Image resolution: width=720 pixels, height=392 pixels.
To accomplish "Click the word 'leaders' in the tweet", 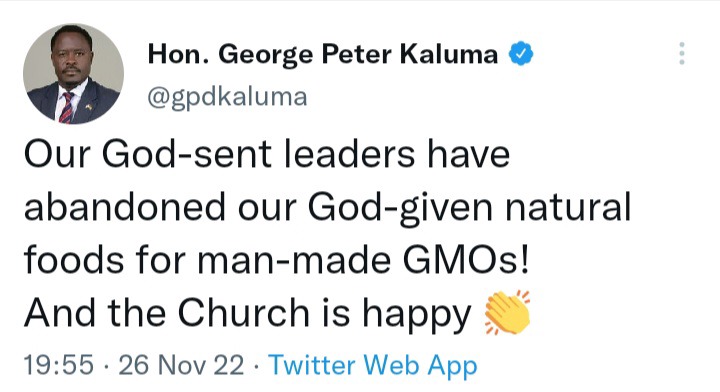I will pos(349,154).
